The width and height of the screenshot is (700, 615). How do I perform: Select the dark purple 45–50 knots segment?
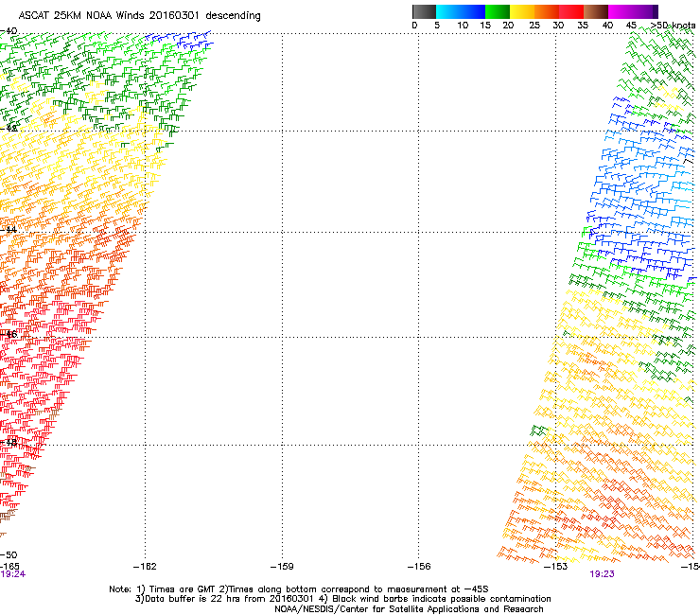(645, 11)
